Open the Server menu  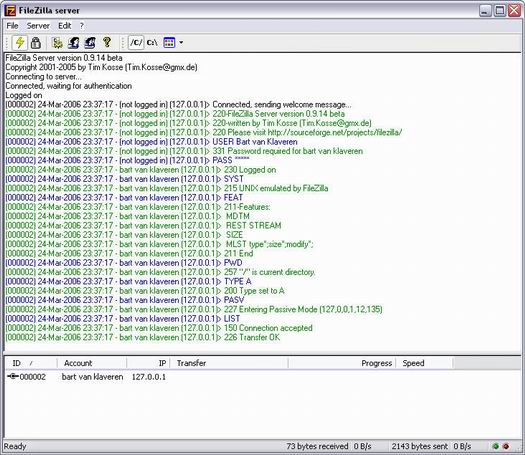(38, 26)
